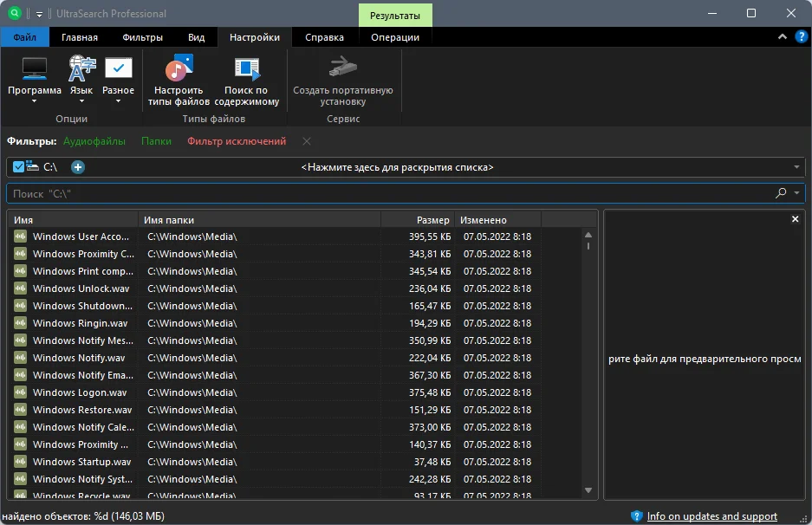Screen dimensions: 812x525
Task: Select Windows Notify Syst... file name
Action: coord(82,479)
